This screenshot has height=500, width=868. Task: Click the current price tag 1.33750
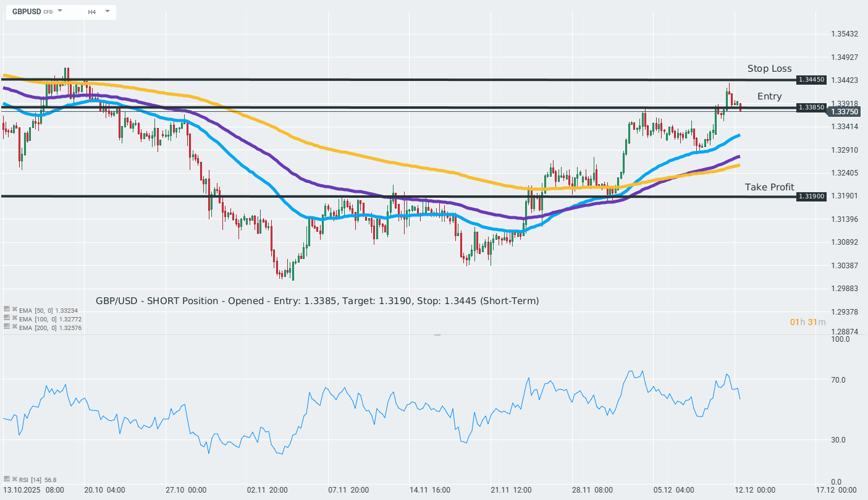tap(845, 111)
